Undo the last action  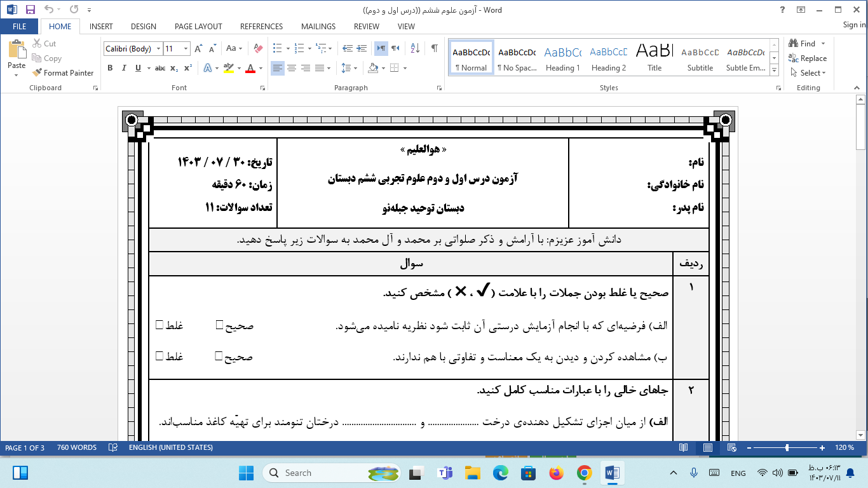tap(49, 10)
